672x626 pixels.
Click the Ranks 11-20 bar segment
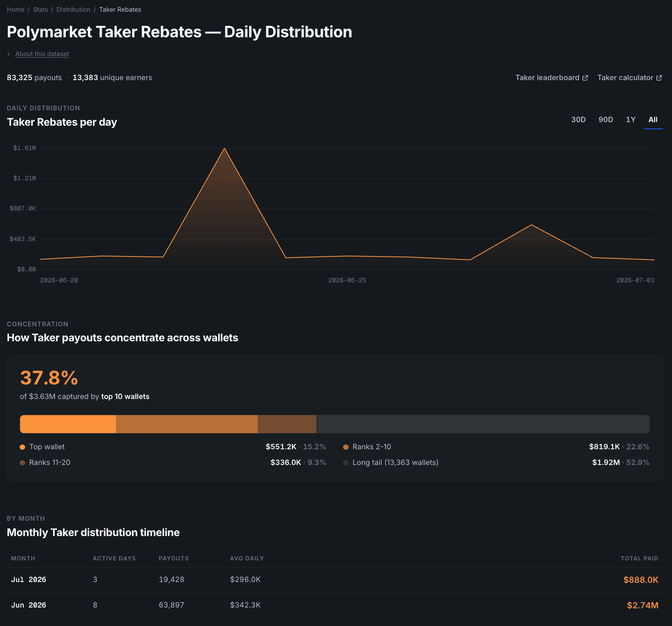pyautogui.click(x=287, y=424)
